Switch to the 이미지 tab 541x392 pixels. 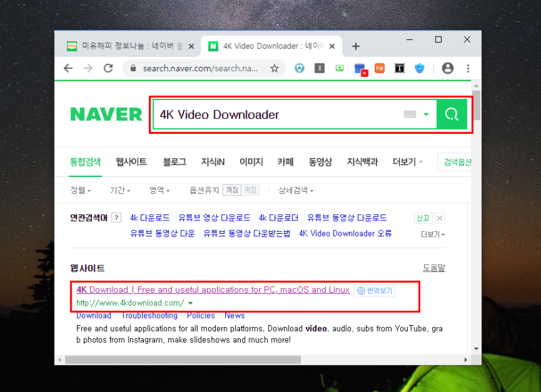(251, 162)
